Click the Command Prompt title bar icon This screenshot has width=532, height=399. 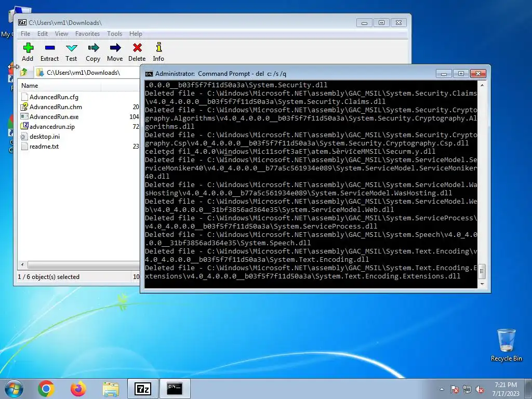coord(149,74)
